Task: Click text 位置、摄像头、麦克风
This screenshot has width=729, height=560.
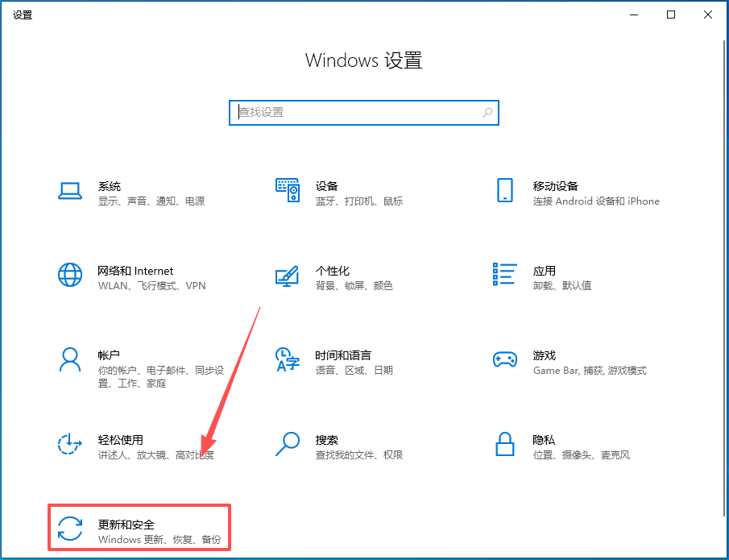Action: pyautogui.click(x=581, y=455)
